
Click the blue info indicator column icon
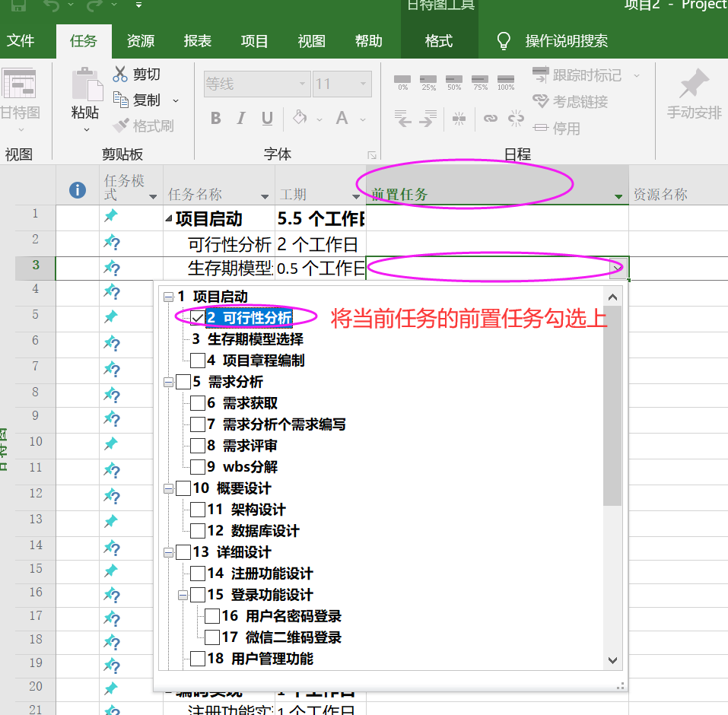(78, 190)
